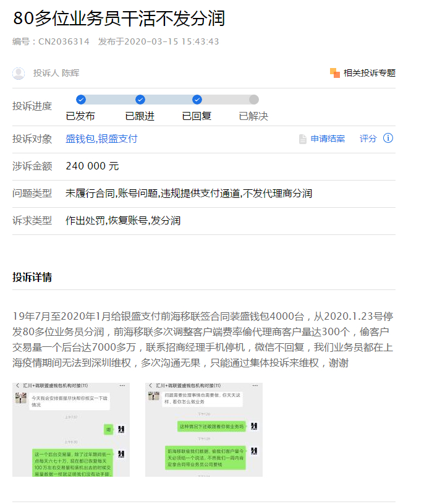Click demand type text 作出处罚,恢复账号,发分润
Screen dimensions: 432x504
(123, 221)
